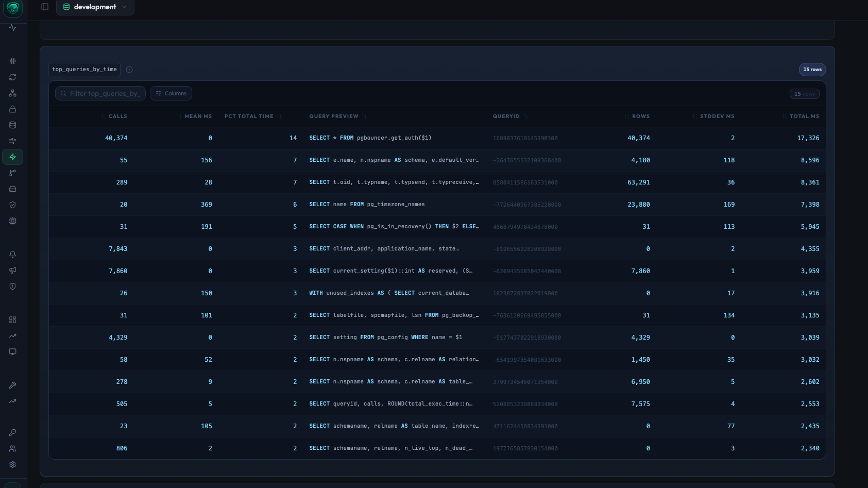Open the Columns selector button
Viewport: 868px width, 488px height.
pyautogui.click(x=171, y=93)
